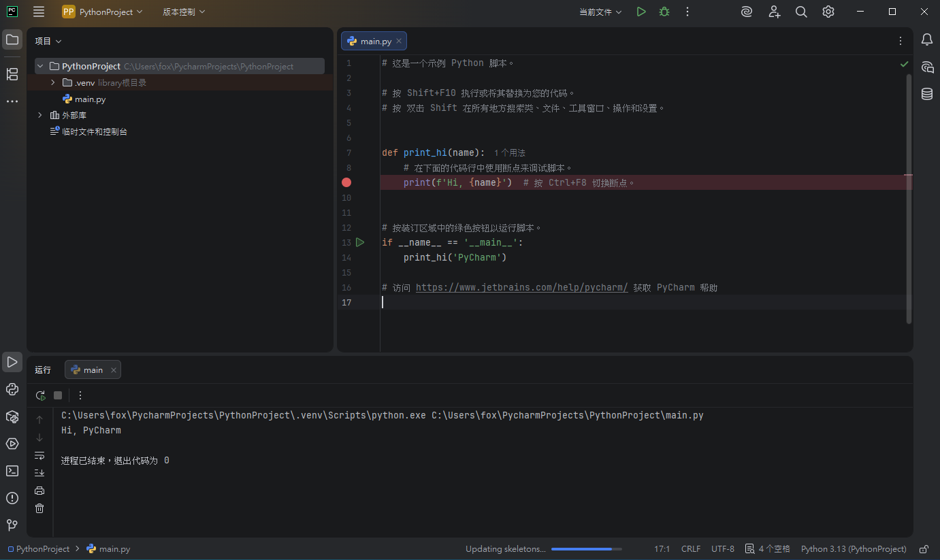Open the Git version control tool window
The height and width of the screenshot is (560, 940).
pyautogui.click(x=12, y=525)
